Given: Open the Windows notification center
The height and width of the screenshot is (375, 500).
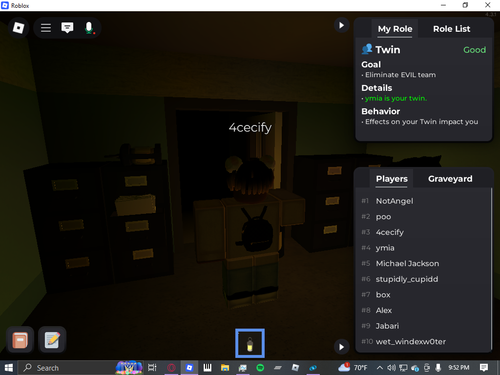Looking at the screenshot, I should pyautogui.click(x=484, y=368).
